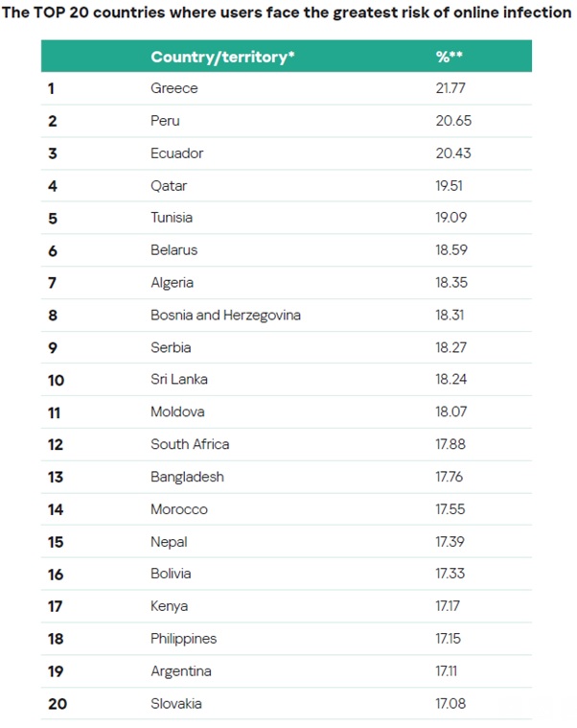This screenshot has height=728, width=577.
Task: Select rank number 20 cell
Action: click(58, 703)
